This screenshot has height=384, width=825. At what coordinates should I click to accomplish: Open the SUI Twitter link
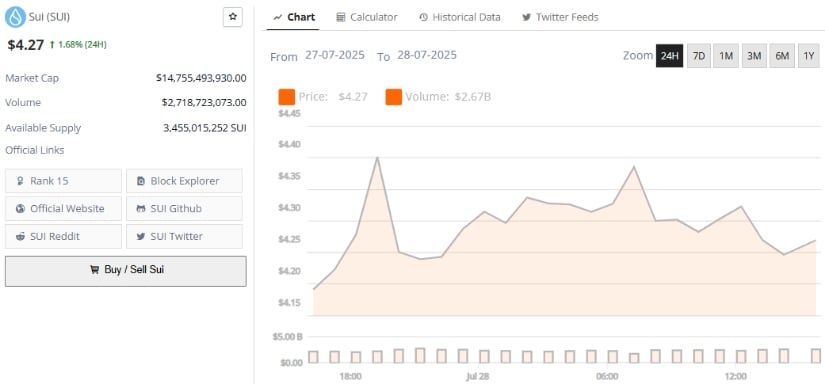pos(184,236)
